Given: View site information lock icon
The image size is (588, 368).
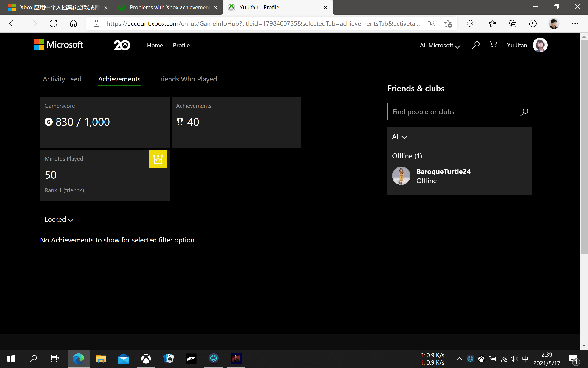Looking at the screenshot, I should tap(96, 24).
